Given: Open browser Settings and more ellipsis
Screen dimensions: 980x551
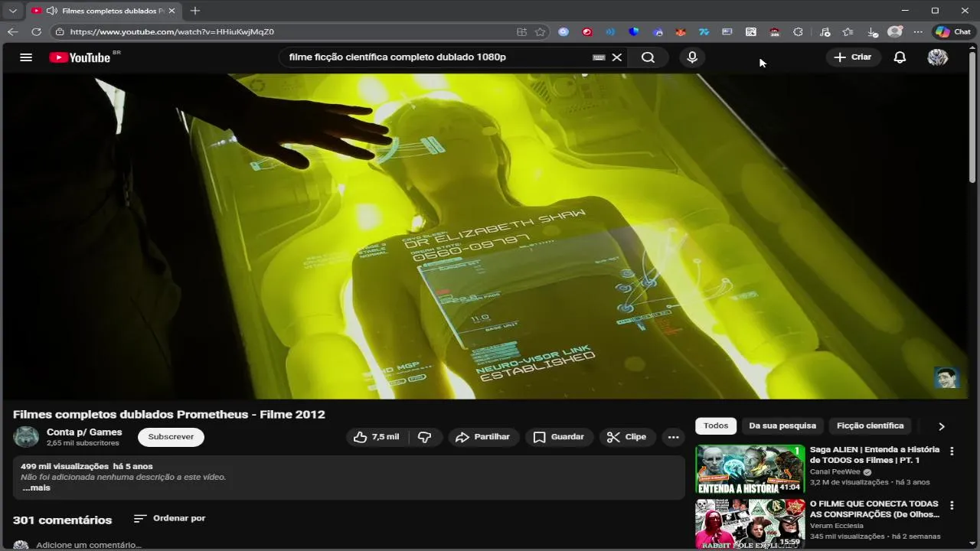Looking at the screenshot, I should pyautogui.click(x=918, y=32).
